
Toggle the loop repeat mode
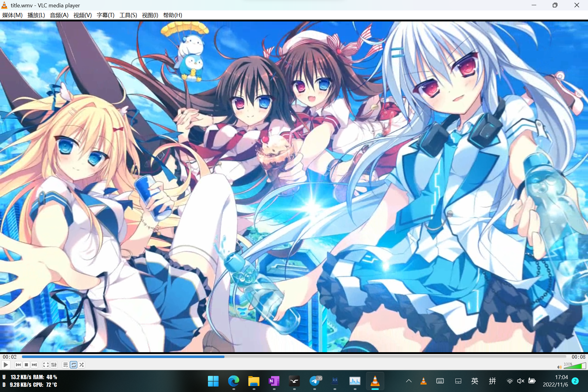(73, 365)
